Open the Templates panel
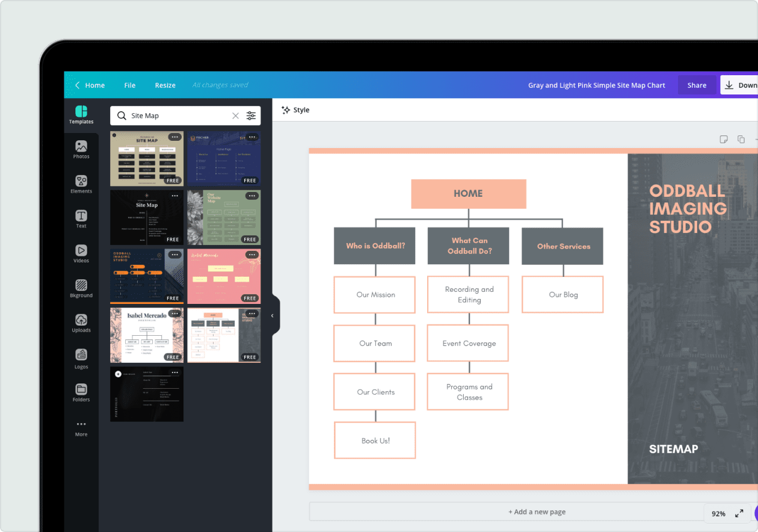This screenshot has width=758, height=532. [x=81, y=114]
